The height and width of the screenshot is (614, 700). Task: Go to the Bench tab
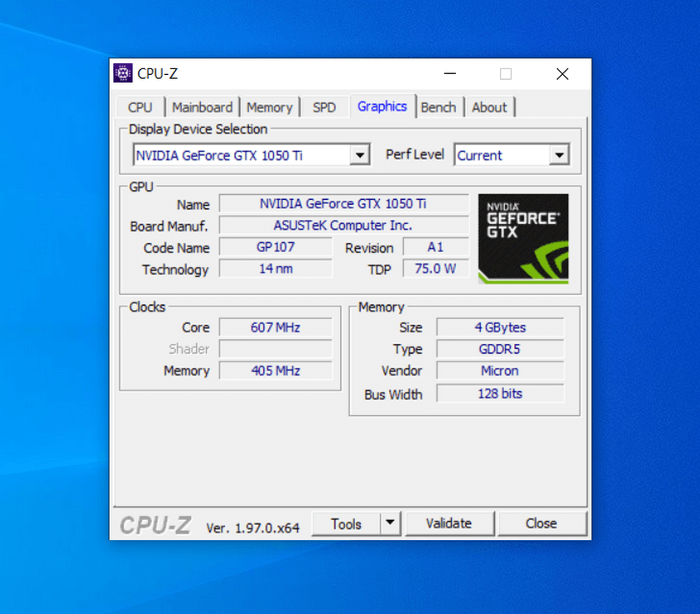pyautogui.click(x=438, y=107)
